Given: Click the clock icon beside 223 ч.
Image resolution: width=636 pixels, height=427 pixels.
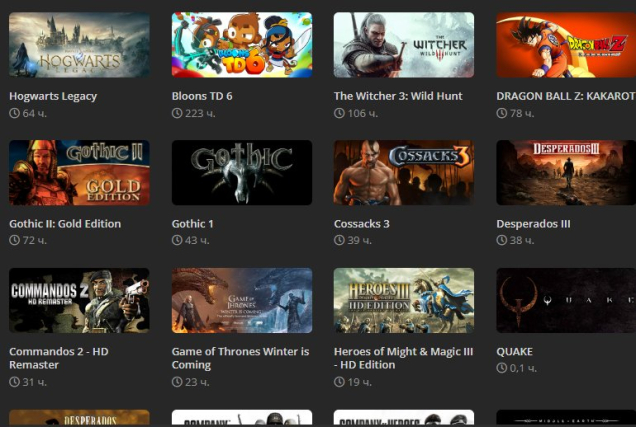Looking at the screenshot, I should [177, 113].
